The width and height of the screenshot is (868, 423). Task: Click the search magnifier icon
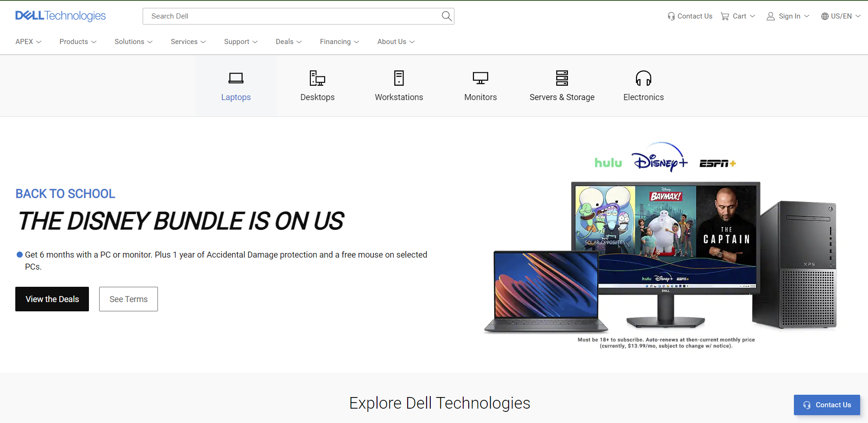point(446,16)
